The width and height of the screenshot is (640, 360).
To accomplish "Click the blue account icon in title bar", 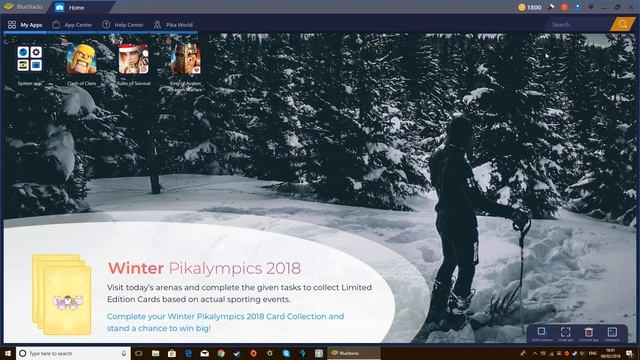I will pyautogui.click(x=578, y=7).
